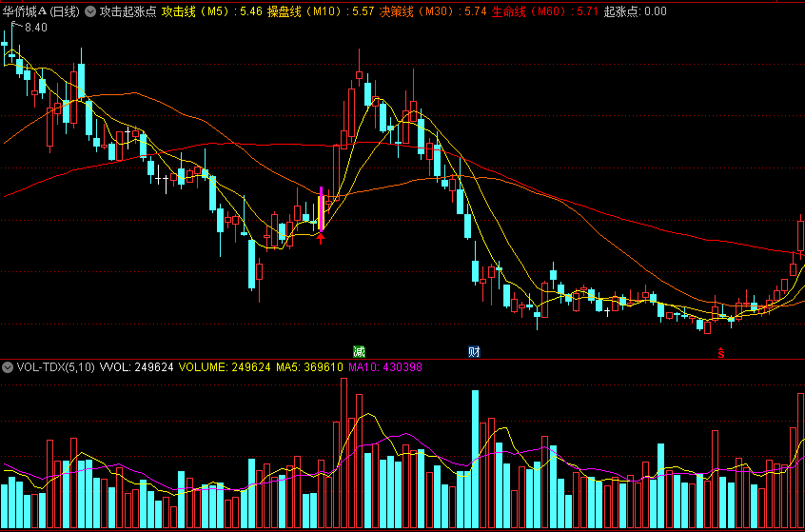Image resolution: width=805 pixels, height=532 pixels.
Task: Open the main chart indicator dropdown arrow
Action: [x=89, y=11]
